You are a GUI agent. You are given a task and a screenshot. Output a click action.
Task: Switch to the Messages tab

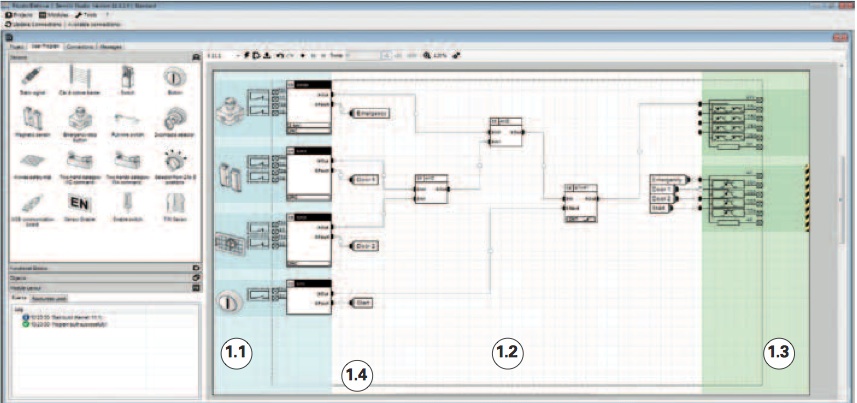112,46
